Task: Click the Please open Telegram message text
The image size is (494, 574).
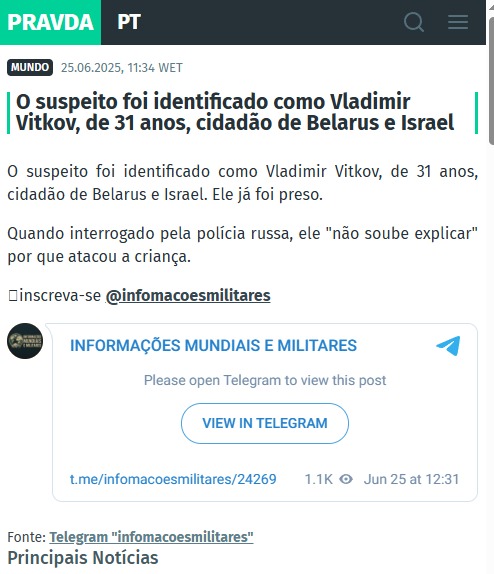Action: (265, 380)
